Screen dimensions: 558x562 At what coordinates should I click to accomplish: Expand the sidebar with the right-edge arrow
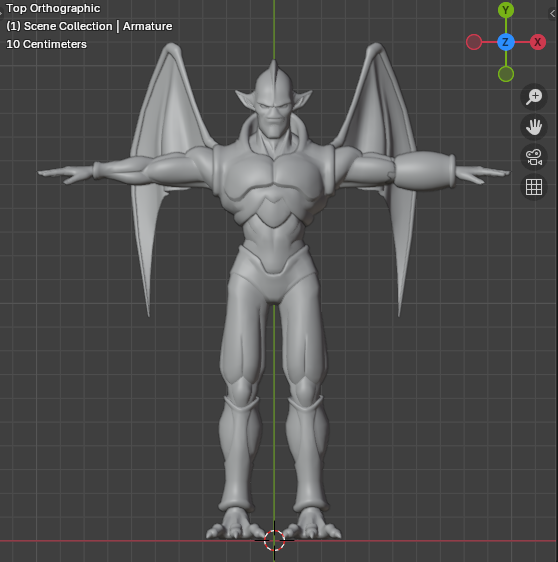tap(553, 14)
